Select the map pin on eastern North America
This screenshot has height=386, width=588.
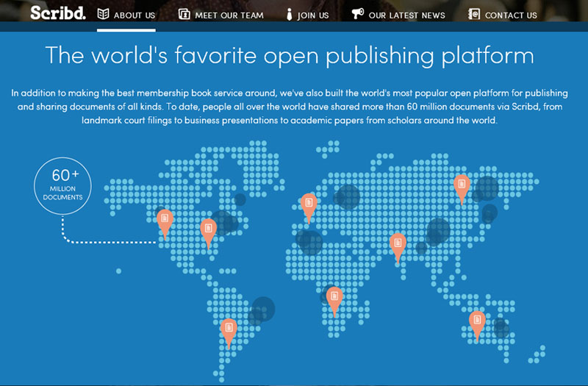coord(209,234)
